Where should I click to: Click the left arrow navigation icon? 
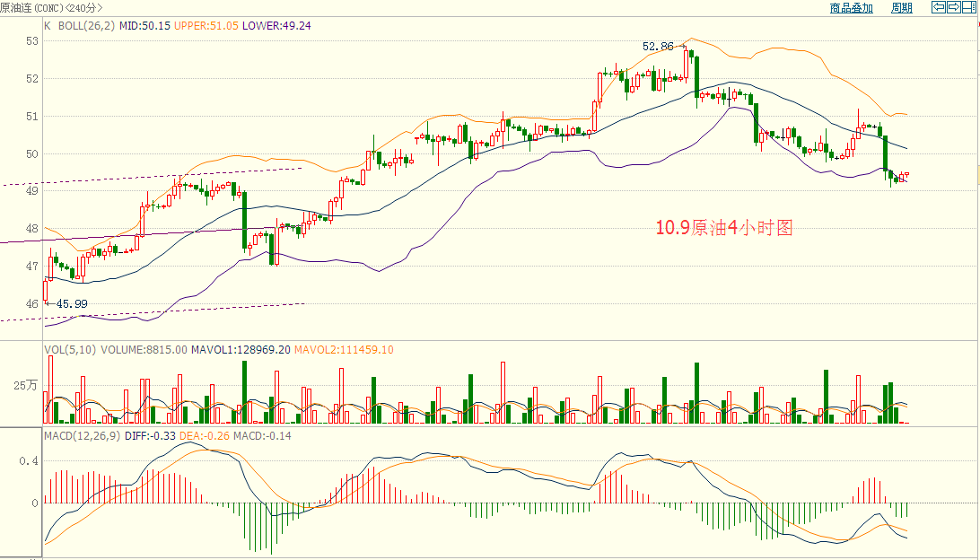[938, 7]
